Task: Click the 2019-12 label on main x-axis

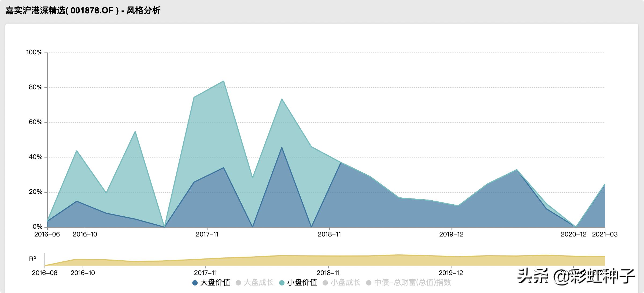Action: coord(451,234)
